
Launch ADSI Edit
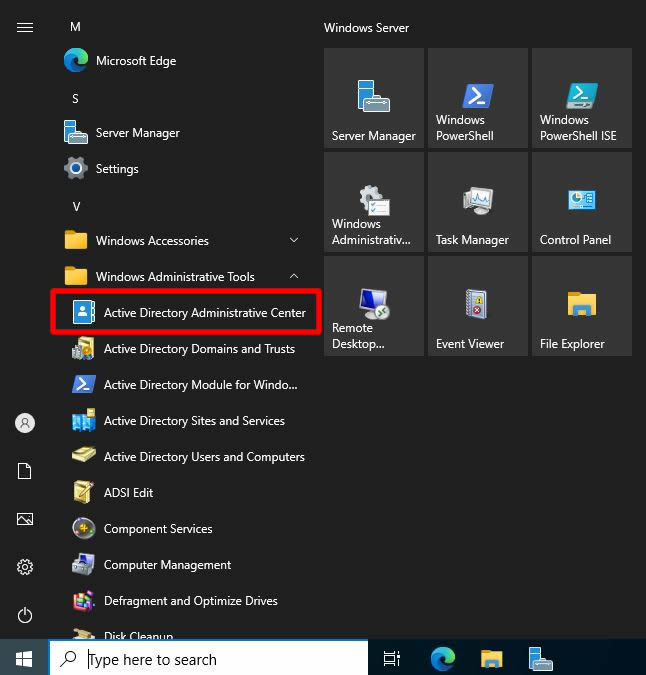pos(184,492)
